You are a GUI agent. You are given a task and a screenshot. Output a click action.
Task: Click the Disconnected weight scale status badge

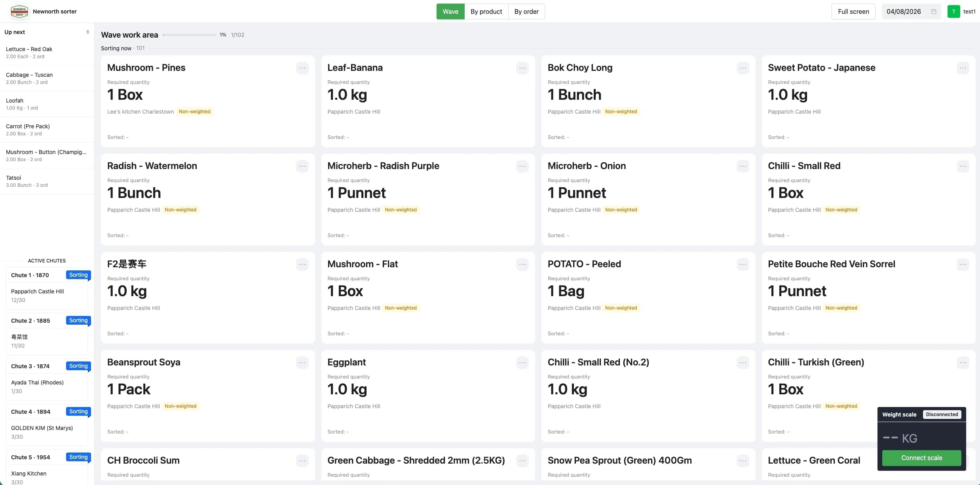[x=942, y=415]
